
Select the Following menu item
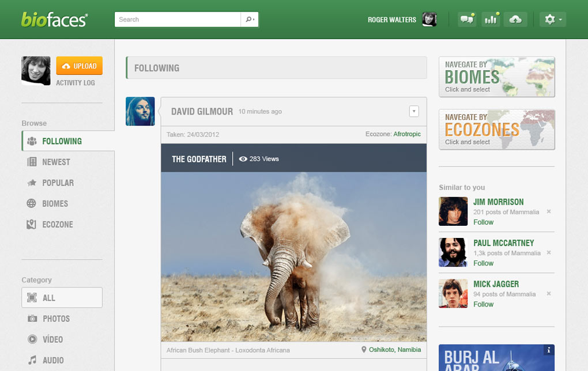[x=68, y=141]
